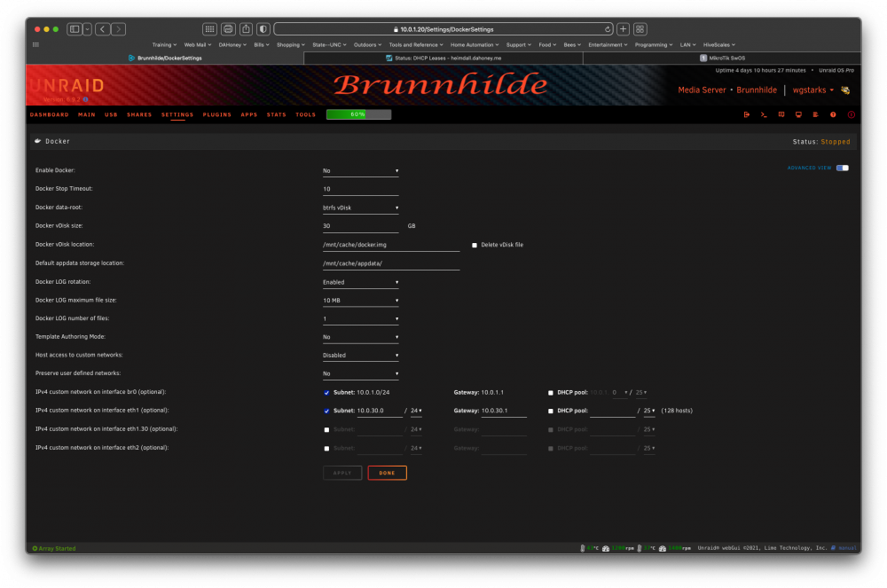Open the Unraid feedback icon
Viewport: 887px width, 588px height.
coord(781,114)
